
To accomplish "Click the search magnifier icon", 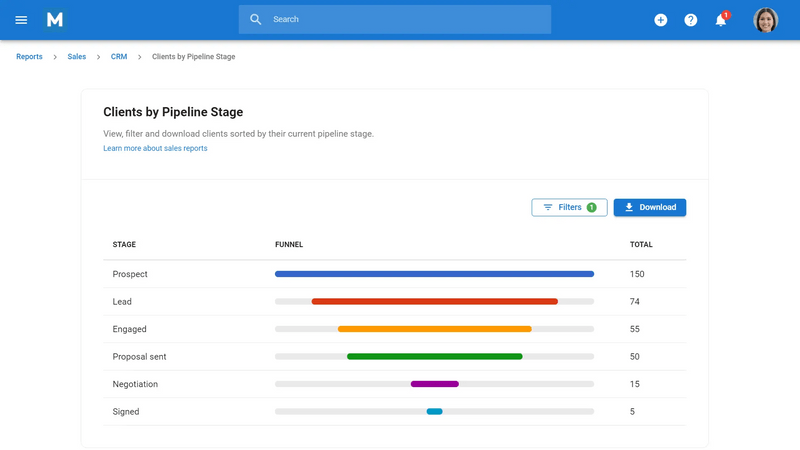I will click(x=256, y=19).
